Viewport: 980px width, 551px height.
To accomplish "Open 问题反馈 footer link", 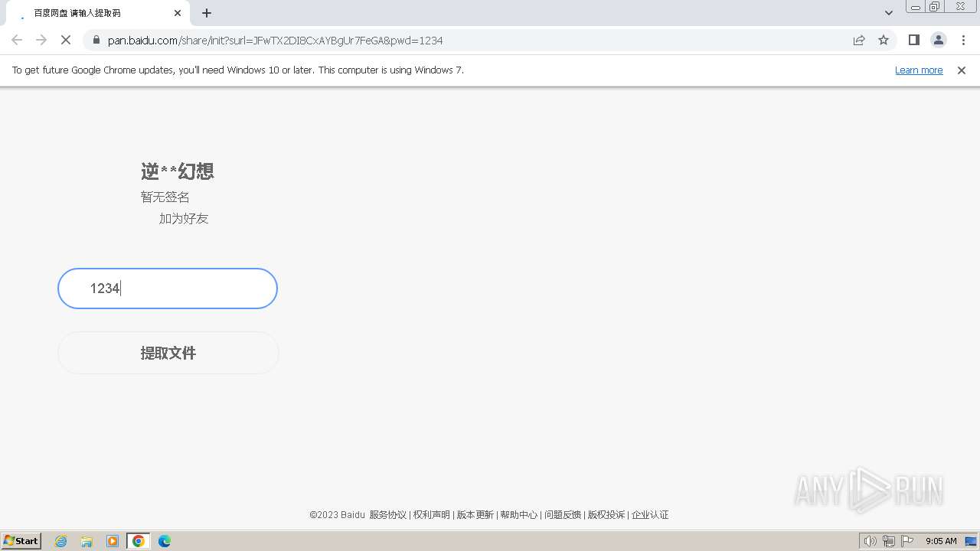I will tap(563, 515).
